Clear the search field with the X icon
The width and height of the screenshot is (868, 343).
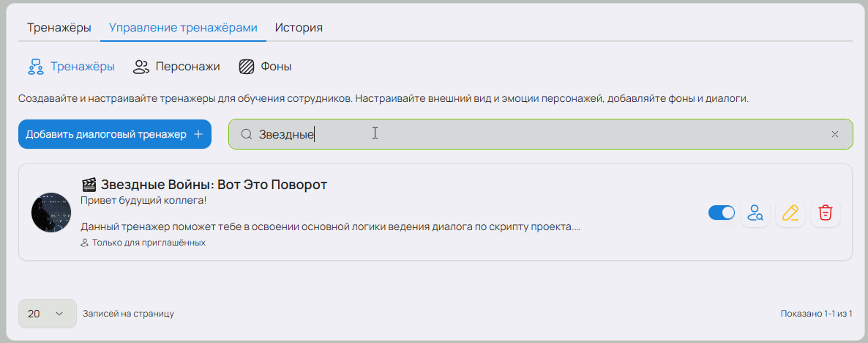tap(835, 134)
